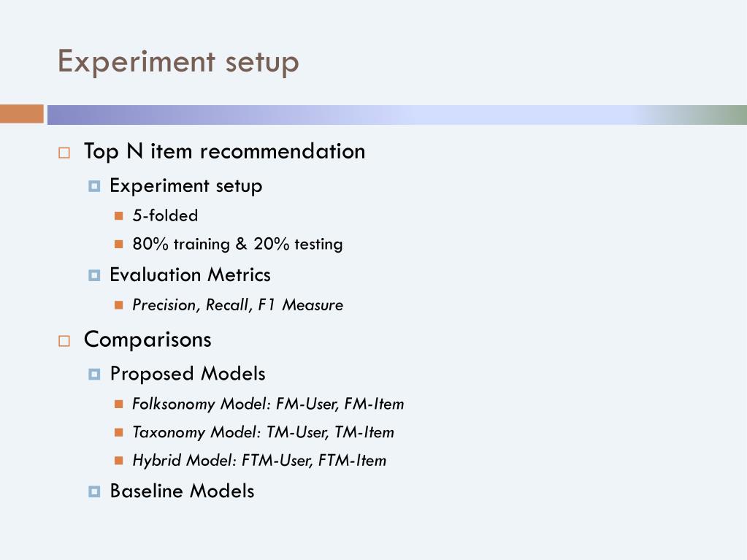Click 'Hybrid Model: FTM-User, FTM-Item' line

259,461
